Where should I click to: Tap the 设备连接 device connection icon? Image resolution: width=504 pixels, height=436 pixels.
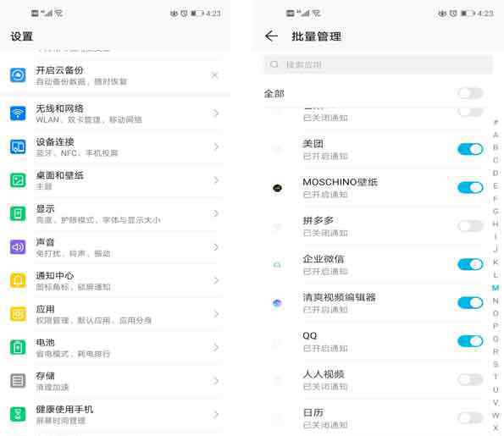(x=18, y=146)
